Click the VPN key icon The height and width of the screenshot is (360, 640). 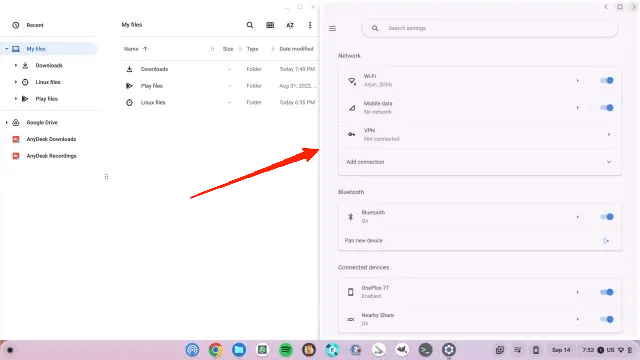(351, 134)
